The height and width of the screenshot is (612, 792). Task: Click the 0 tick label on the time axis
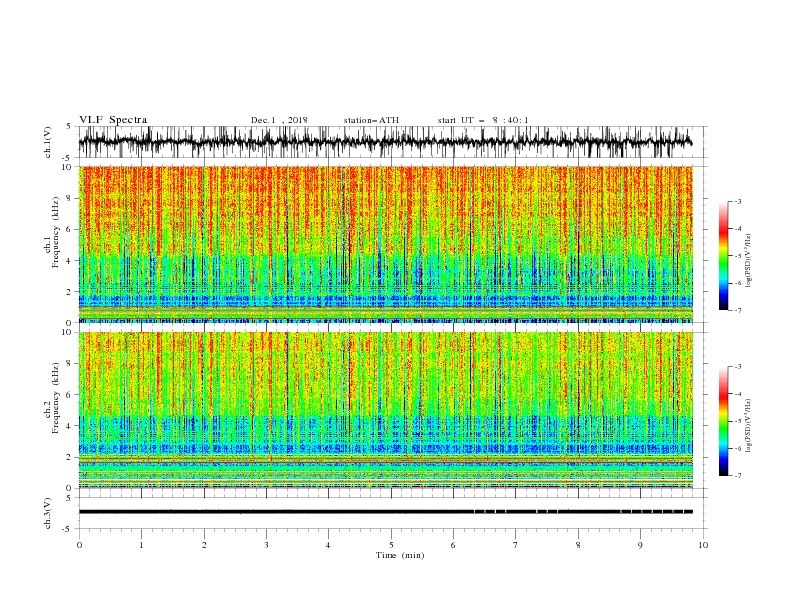(x=79, y=545)
